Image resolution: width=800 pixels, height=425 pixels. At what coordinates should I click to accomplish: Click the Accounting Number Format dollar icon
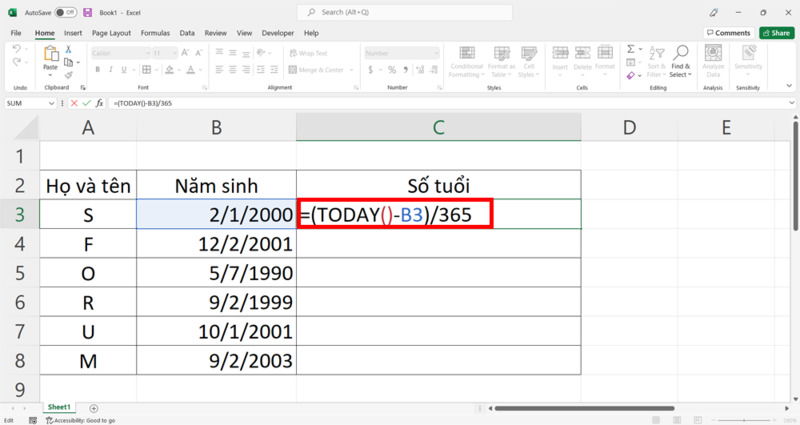370,69
